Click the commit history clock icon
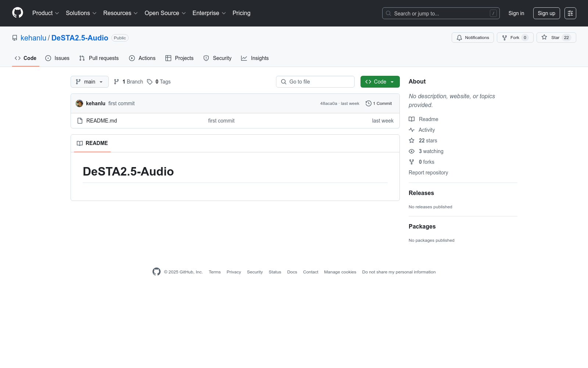The height and width of the screenshot is (368, 588). coord(368,103)
